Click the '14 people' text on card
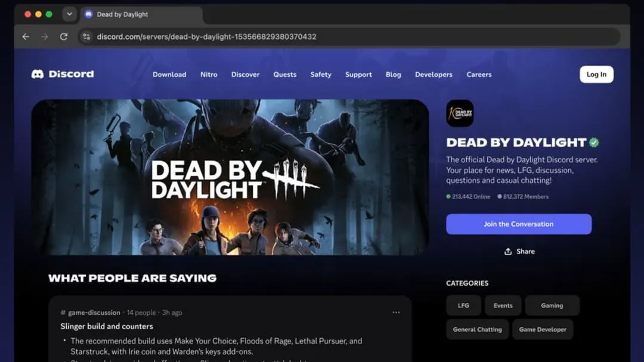The image size is (644, 362). tap(141, 313)
